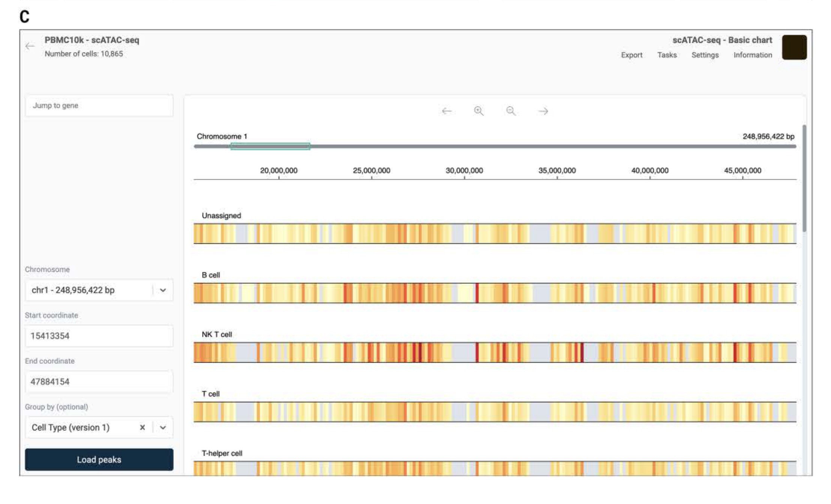The height and width of the screenshot is (504, 831).
Task: Clear the Cell Type group-by selection
Action: pyautogui.click(x=142, y=427)
